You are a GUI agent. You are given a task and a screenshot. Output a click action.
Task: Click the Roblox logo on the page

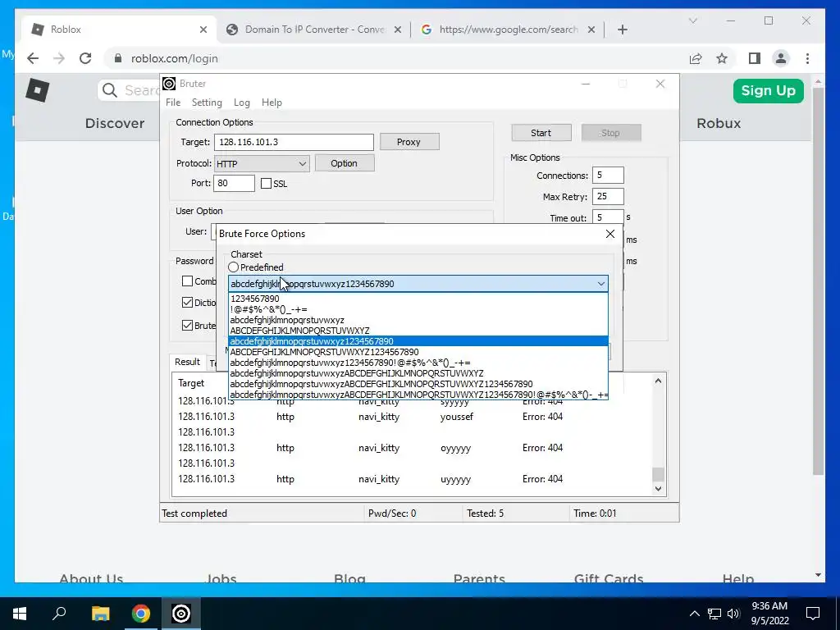point(38,90)
